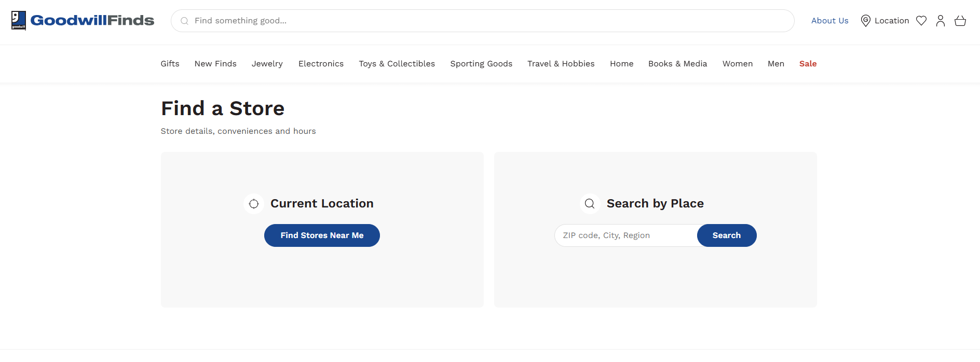The width and height of the screenshot is (980, 362).
Task: Open the Women category
Action: [x=738, y=64]
